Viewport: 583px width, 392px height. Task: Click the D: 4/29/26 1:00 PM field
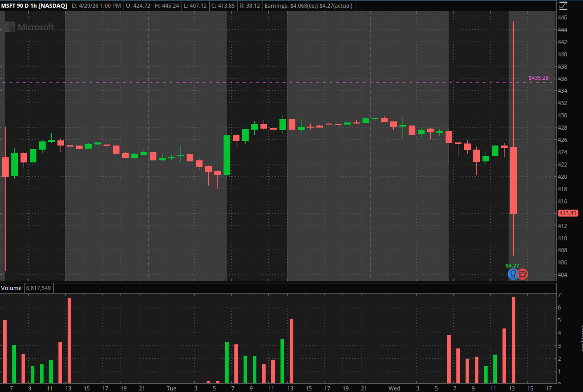(x=96, y=6)
